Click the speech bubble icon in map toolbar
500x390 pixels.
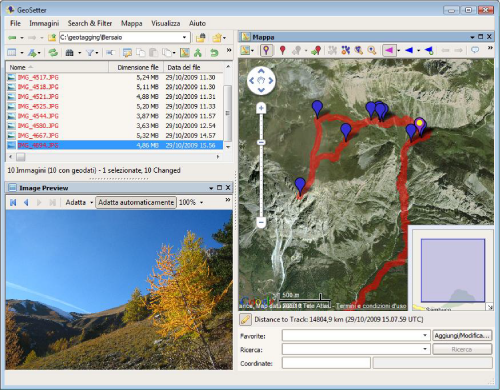475,50
